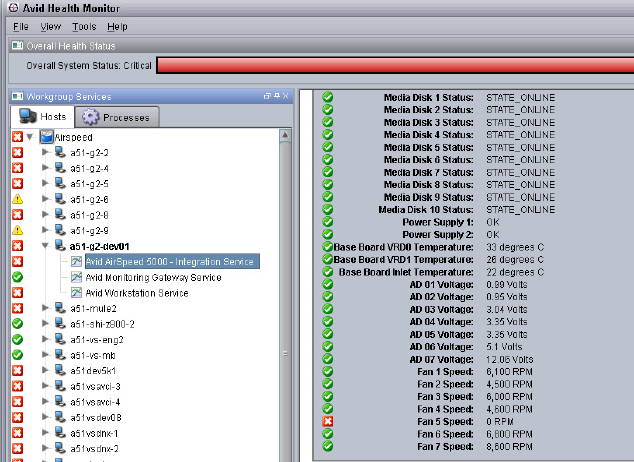The width and height of the screenshot is (634, 462).
Task: Click the chart icon for Avid Monitoring Gateway Service
Action: [x=76, y=277]
